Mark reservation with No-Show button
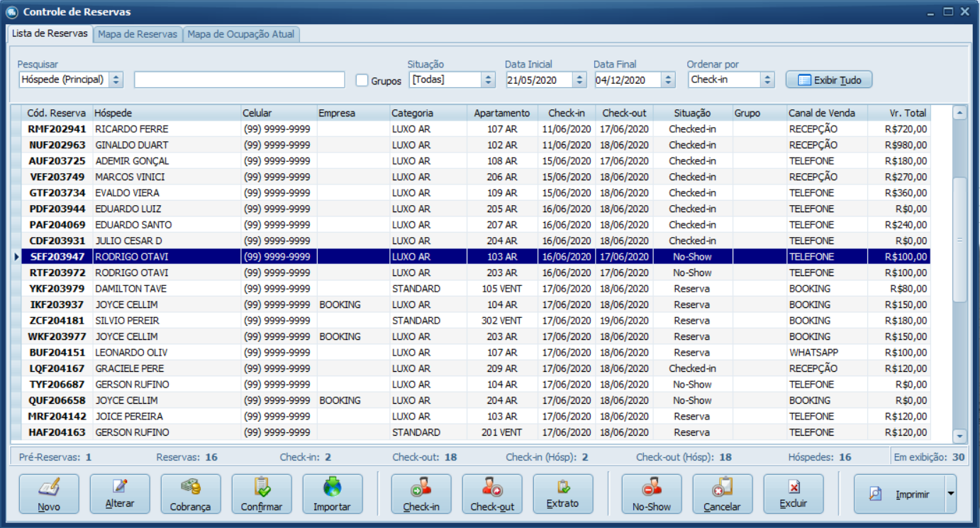This screenshot has width=980, height=528. pyautogui.click(x=652, y=494)
